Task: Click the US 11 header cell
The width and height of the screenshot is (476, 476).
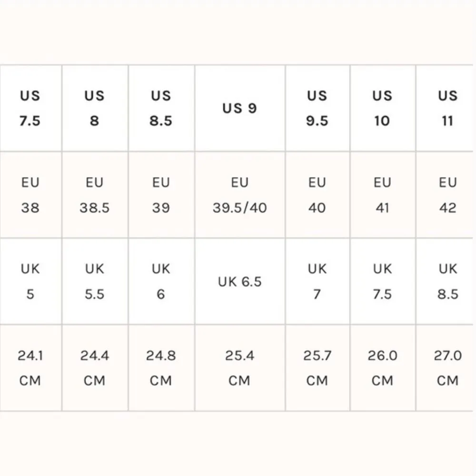Action: point(447,109)
